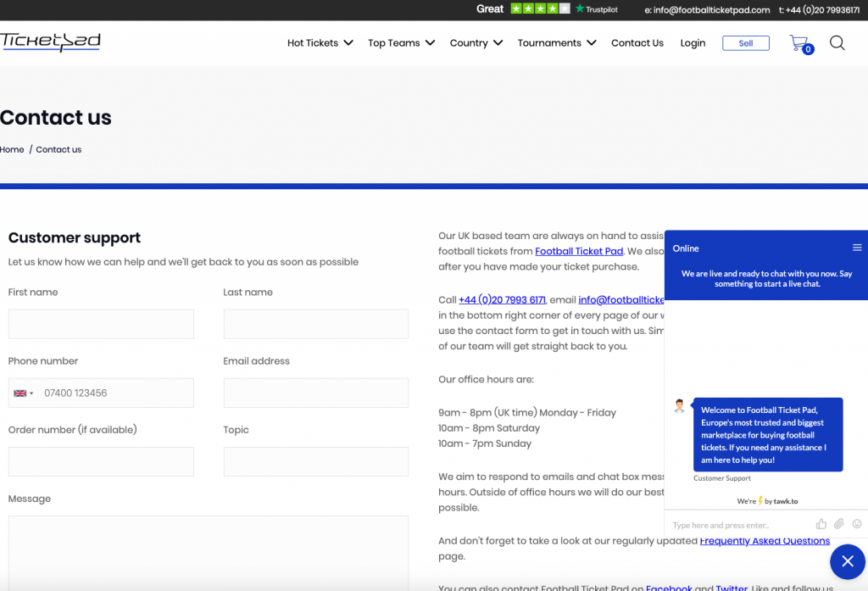This screenshot has width=868, height=591.
Task: Click the Contact us breadcrumb
Action: click(58, 149)
